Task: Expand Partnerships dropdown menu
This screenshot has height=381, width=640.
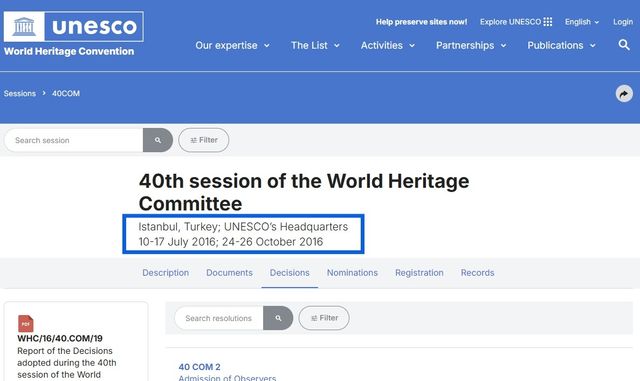Action: click(x=471, y=45)
